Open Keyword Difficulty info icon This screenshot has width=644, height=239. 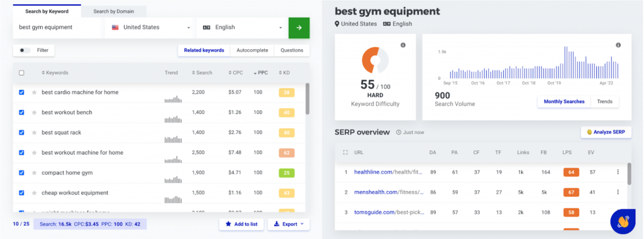pos(403,45)
